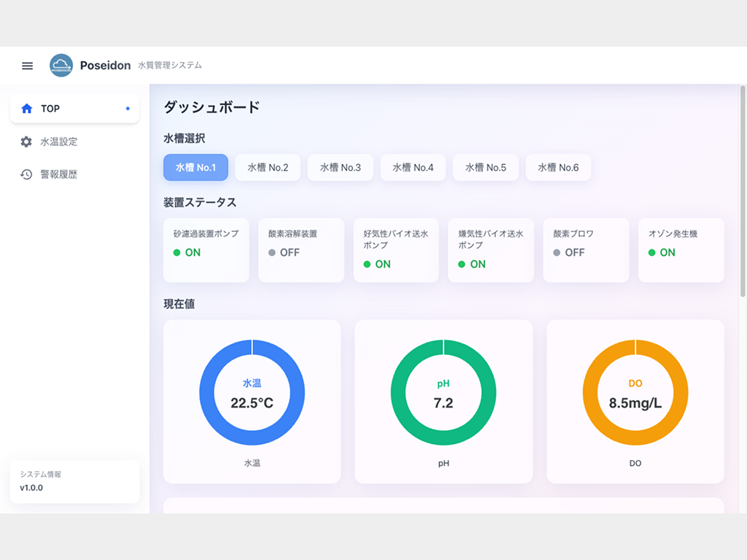The image size is (747, 560).
Task: Click the history clock icon for 警報履歴
Action: (x=26, y=174)
